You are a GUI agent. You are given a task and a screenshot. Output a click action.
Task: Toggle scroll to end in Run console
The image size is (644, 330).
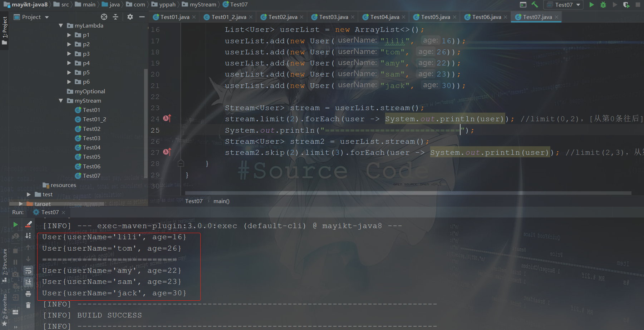[x=28, y=282]
